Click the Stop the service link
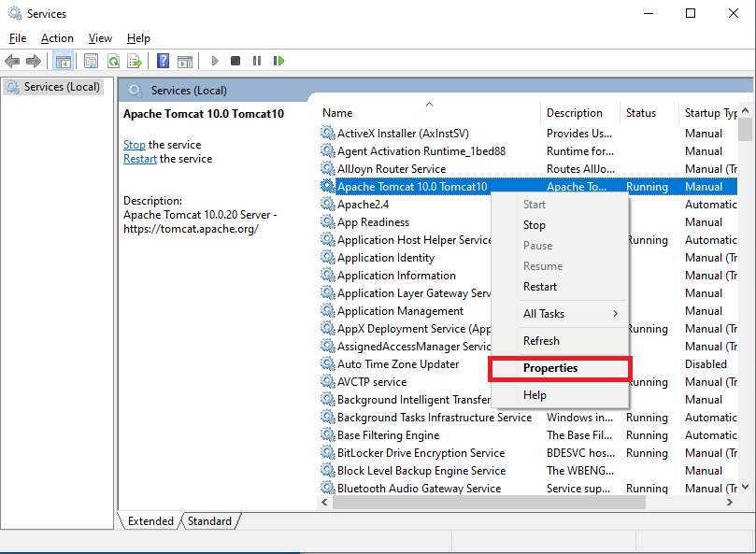The height and width of the screenshot is (554, 756). click(x=135, y=145)
